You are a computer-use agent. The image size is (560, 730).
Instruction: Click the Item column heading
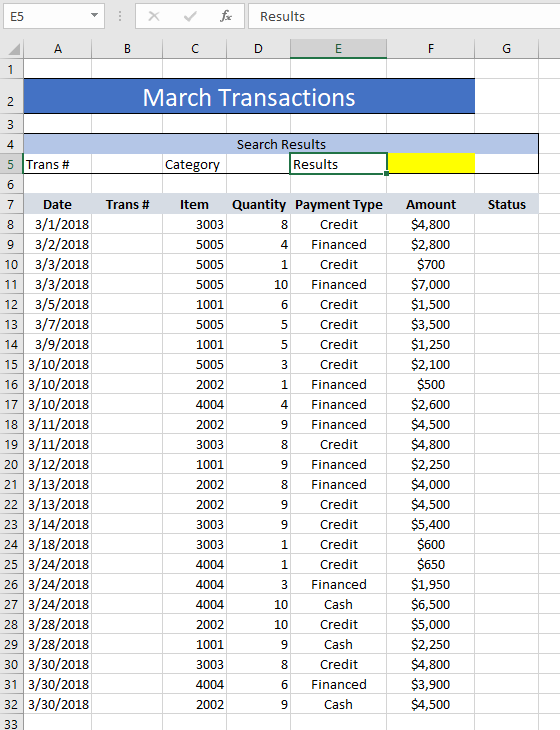click(x=195, y=204)
